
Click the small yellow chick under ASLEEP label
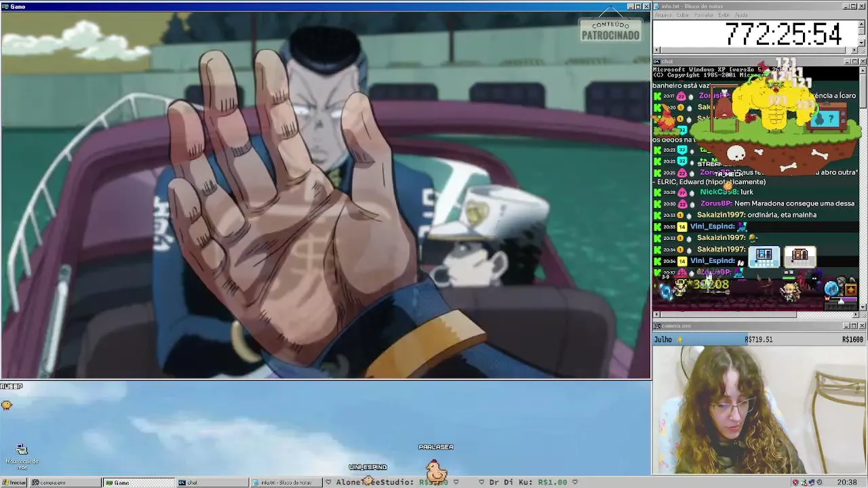pos(6,405)
